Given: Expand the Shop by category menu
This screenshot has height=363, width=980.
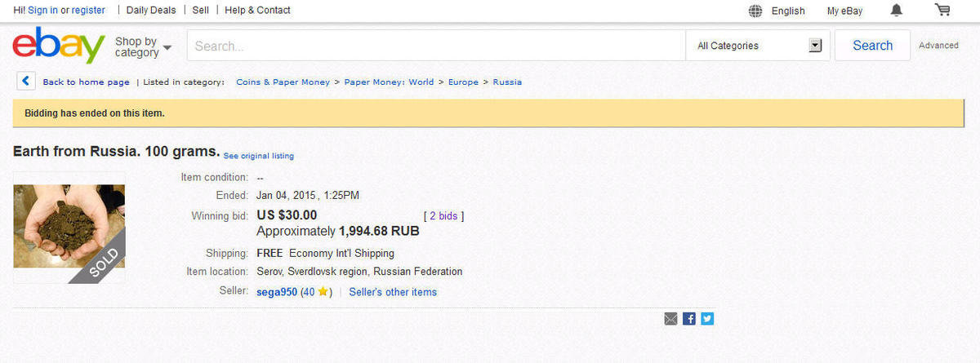Looking at the screenshot, I should pos(143,46).
